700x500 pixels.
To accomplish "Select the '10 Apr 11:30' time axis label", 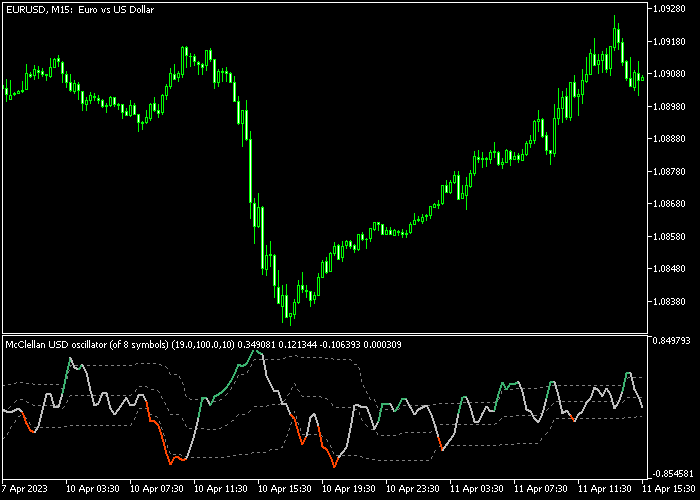I will click(221, 488).
